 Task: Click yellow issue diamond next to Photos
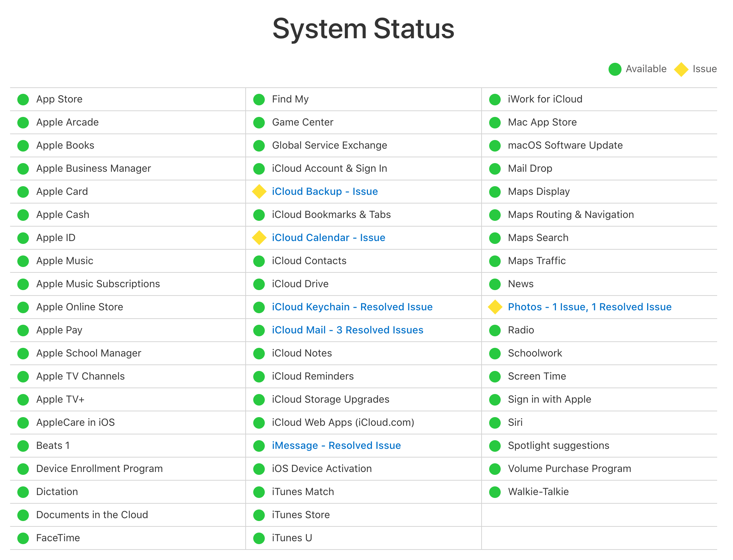point(495,307)
